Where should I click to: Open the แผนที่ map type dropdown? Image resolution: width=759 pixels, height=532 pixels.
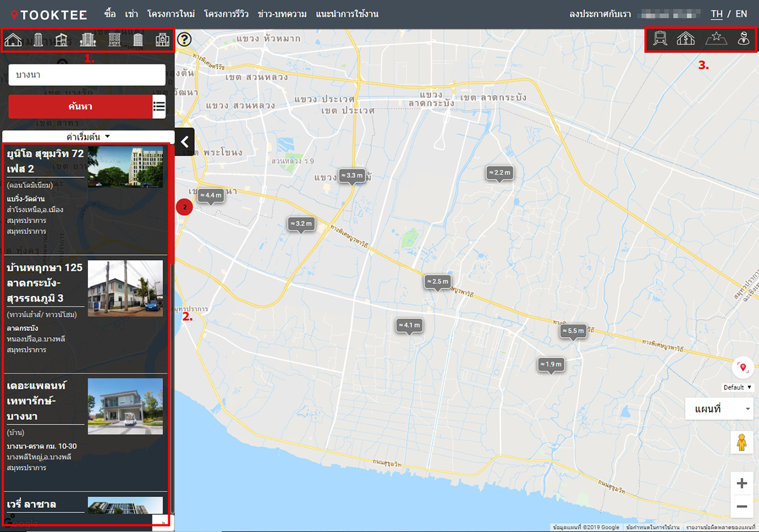719,409
